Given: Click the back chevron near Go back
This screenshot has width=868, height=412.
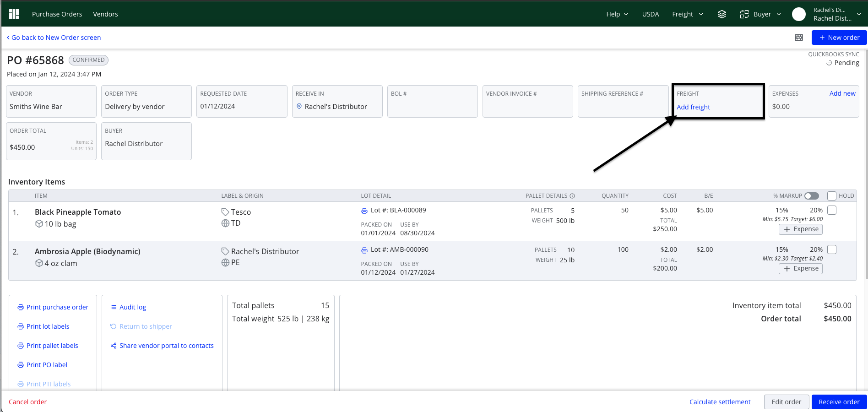Looking at the screenshot, I should (x=8, y=38).
